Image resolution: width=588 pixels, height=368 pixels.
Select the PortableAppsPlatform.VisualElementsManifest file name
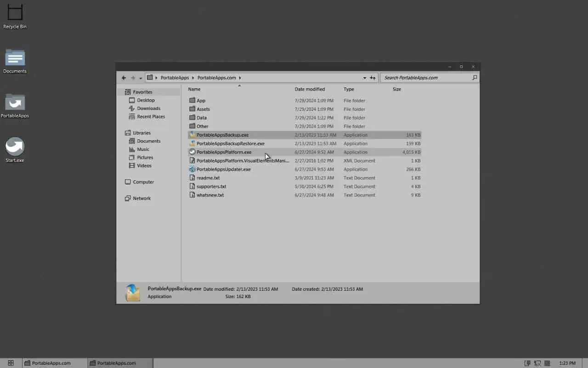tap(243, 161)
